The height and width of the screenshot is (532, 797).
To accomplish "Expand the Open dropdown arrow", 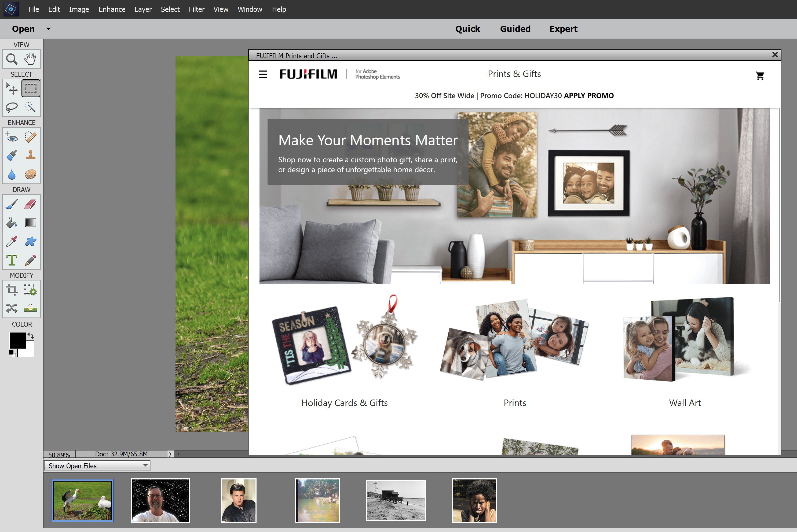I will [49, 29].
